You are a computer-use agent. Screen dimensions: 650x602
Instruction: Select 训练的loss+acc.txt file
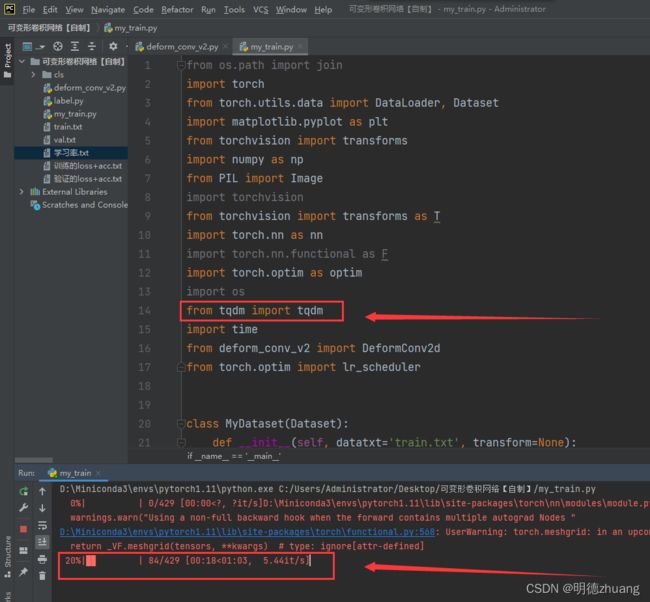(x=83, y=166)
